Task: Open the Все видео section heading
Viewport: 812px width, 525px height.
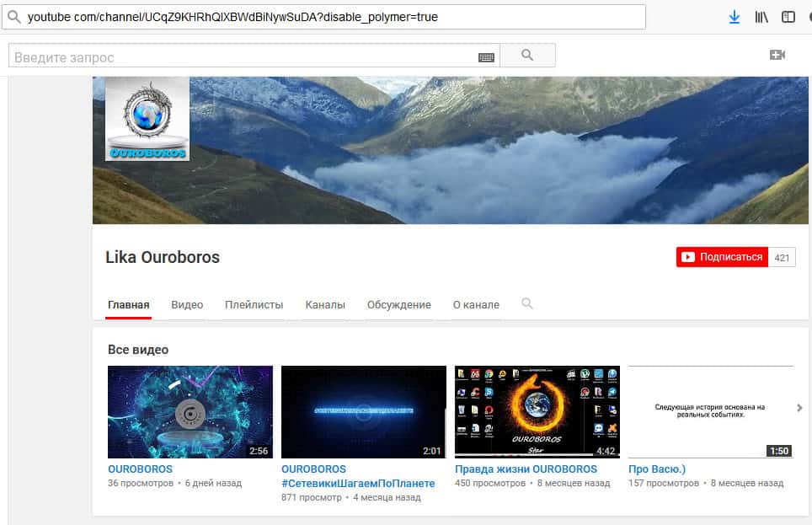Action: click(138, 350)
